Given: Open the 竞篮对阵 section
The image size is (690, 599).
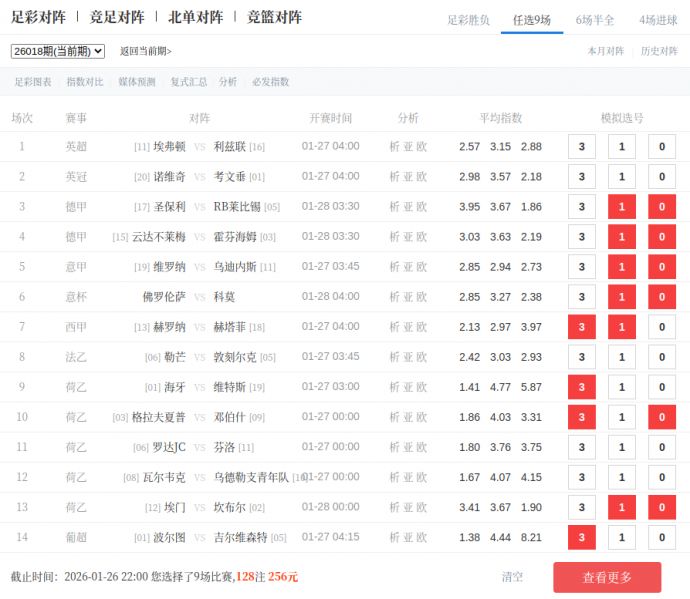Looking at the screenshot, I should click(x=274, y=17).
